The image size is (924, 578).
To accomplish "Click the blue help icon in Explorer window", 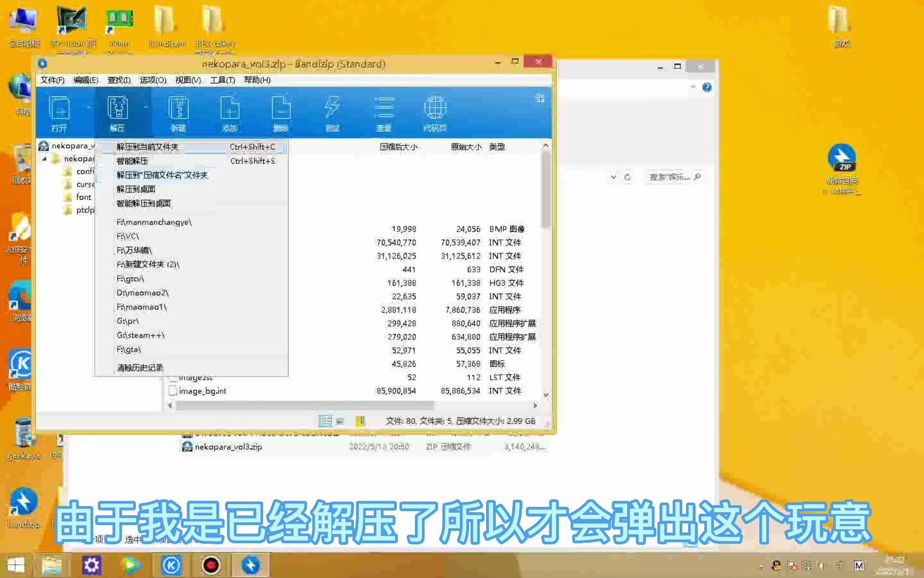I will tap(707, 87).
